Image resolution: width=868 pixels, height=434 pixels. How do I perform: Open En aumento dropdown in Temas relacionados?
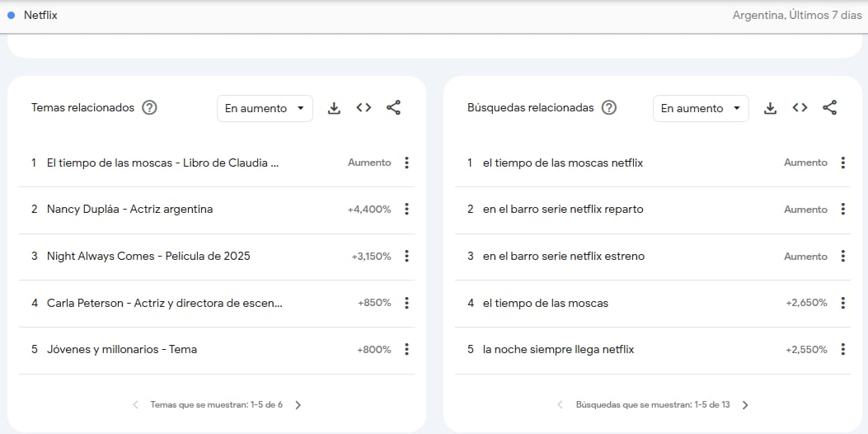(265, 108)
